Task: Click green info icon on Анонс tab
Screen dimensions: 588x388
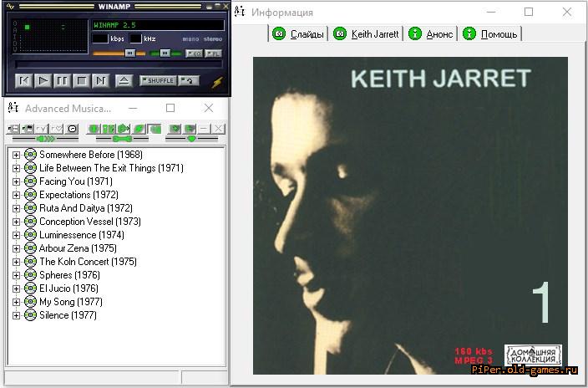Action: [415, 33]
